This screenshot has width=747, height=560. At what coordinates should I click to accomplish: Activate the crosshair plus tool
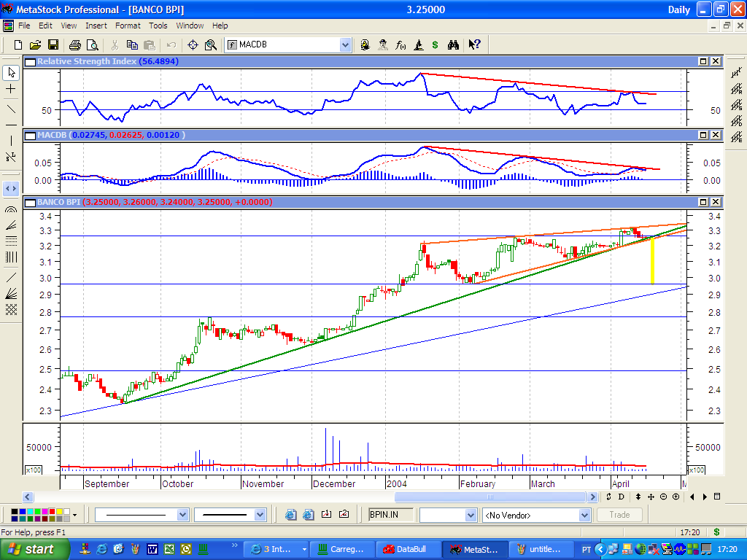coord(11,89)
